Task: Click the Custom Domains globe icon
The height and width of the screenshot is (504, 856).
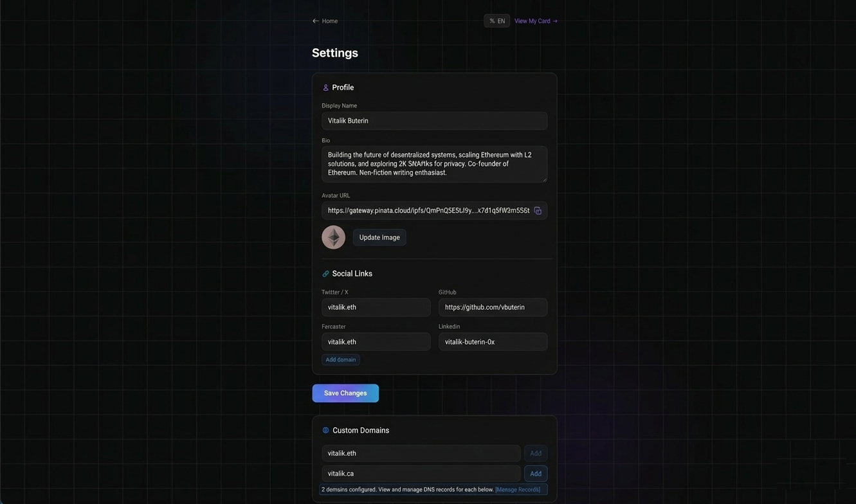Action: pyautogui.click(x=325, y=430)
